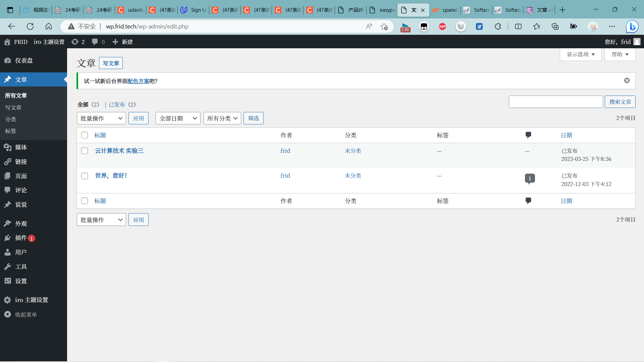This screenshot has width=644, height=362.
Task: Collapse the admin menu via 收起菜单
Action: pos(25,314)
